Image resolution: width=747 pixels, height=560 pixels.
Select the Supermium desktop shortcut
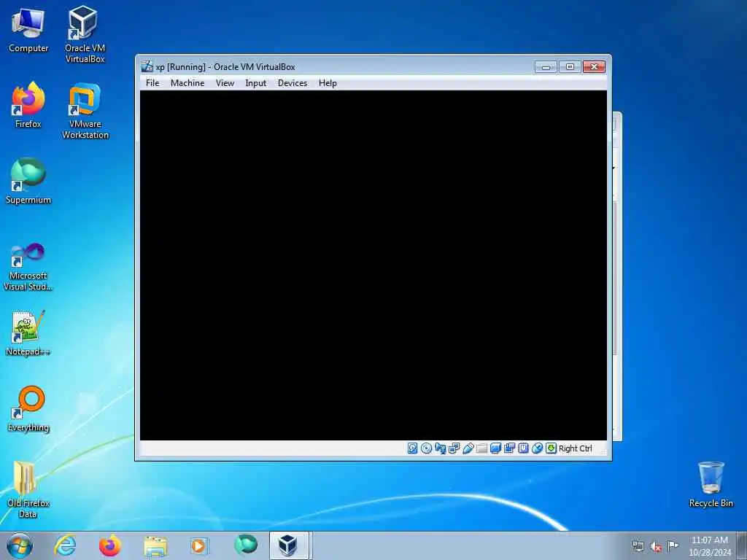click(28, 181)
